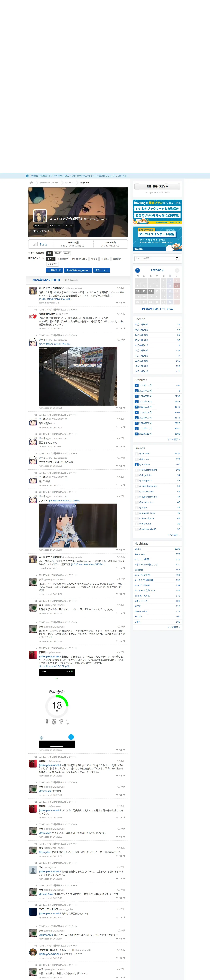Open the 2024年12月 archive list icon
The image size is (210, 980).
[136, 396]
